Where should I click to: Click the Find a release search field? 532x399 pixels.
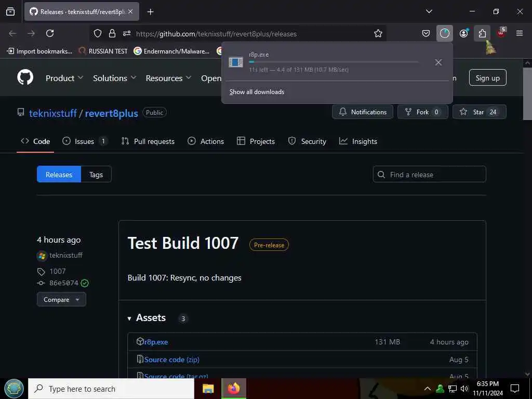point(429,175)
